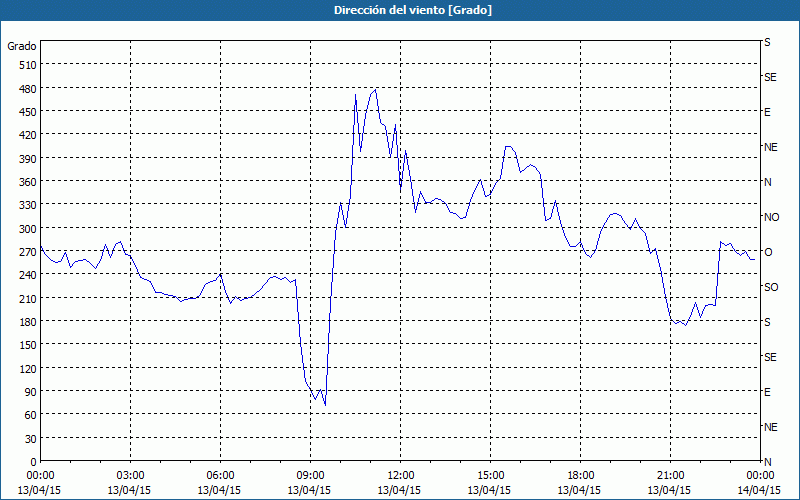Click the O compass label
Screen dimensions: 800x500
point(768,252)
